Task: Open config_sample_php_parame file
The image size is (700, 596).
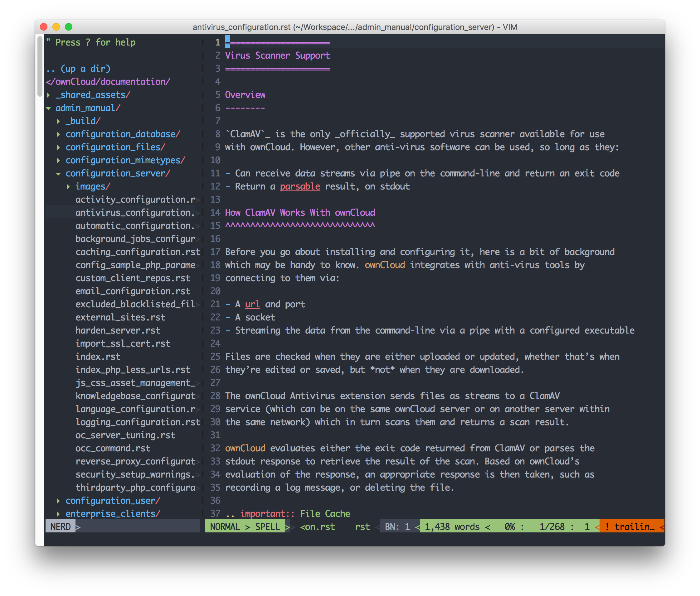Action: click(x=135, y=265)
